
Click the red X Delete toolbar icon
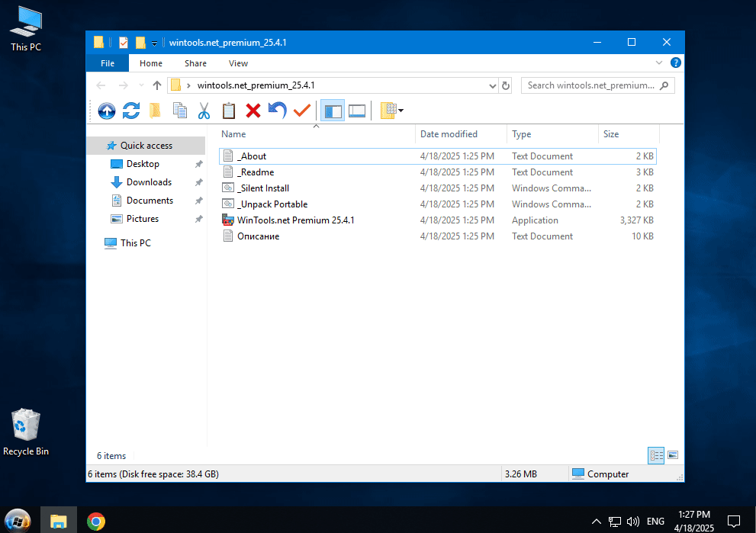point(253,111)
